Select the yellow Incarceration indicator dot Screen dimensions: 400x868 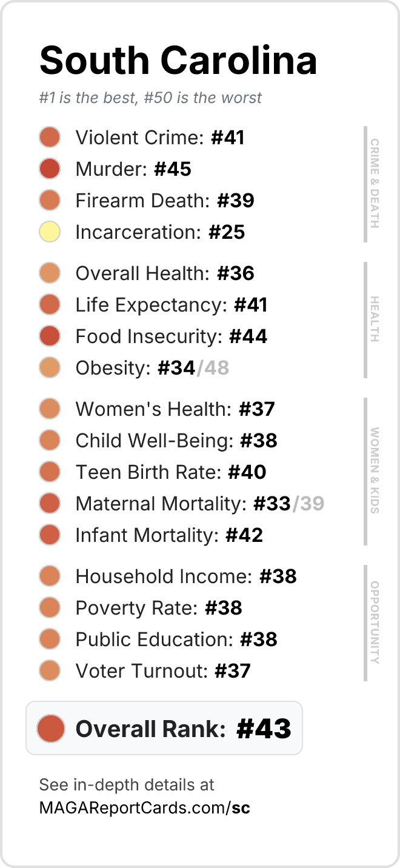[x=50, y=232]
